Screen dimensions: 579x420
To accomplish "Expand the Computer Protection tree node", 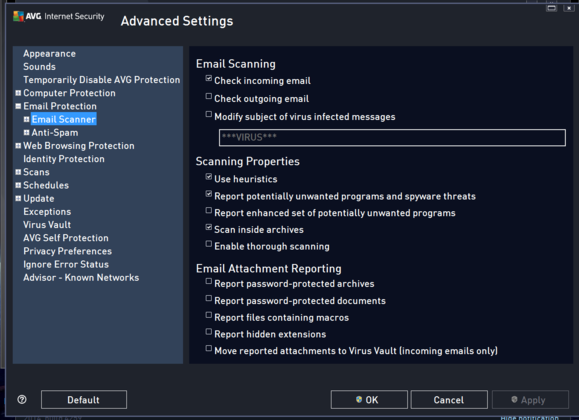I will 18,93.
